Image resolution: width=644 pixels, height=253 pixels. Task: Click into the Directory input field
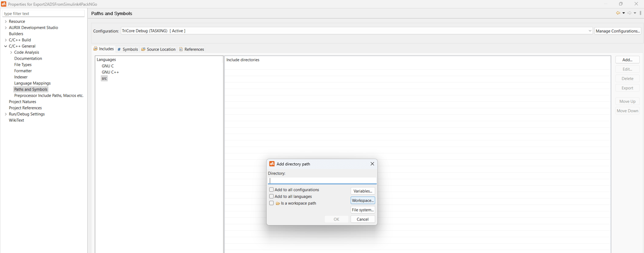pos(322,181)
